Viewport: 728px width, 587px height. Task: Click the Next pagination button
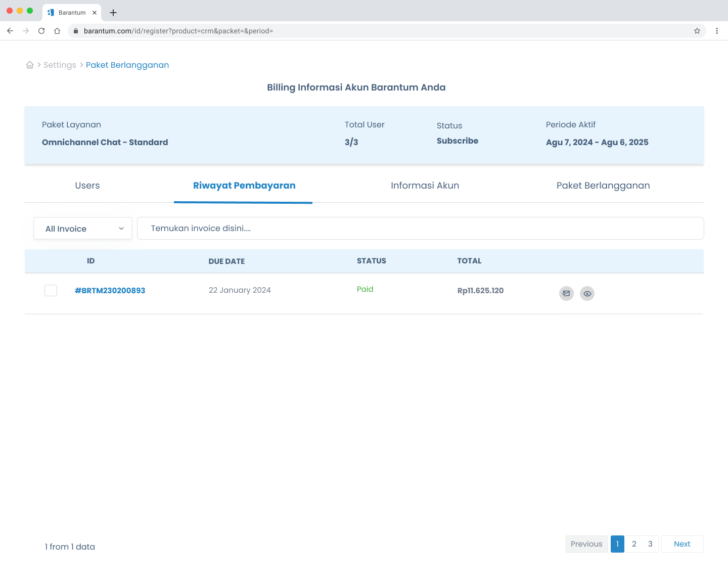682,544
